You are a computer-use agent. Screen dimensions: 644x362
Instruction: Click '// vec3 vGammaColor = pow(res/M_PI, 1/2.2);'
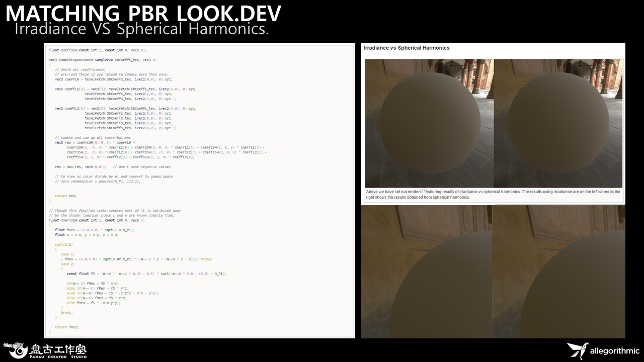pos(98,182)
